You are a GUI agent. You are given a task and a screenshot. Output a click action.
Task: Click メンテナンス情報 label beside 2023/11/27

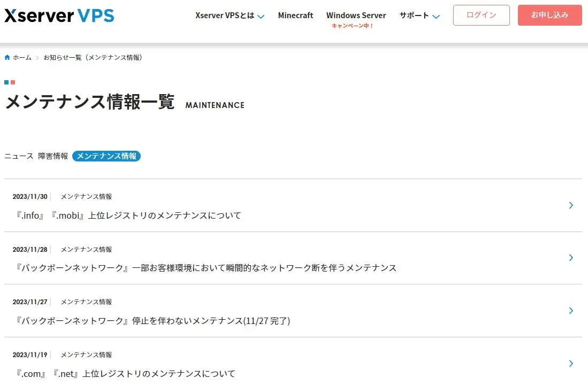click(x=86, y=302)
